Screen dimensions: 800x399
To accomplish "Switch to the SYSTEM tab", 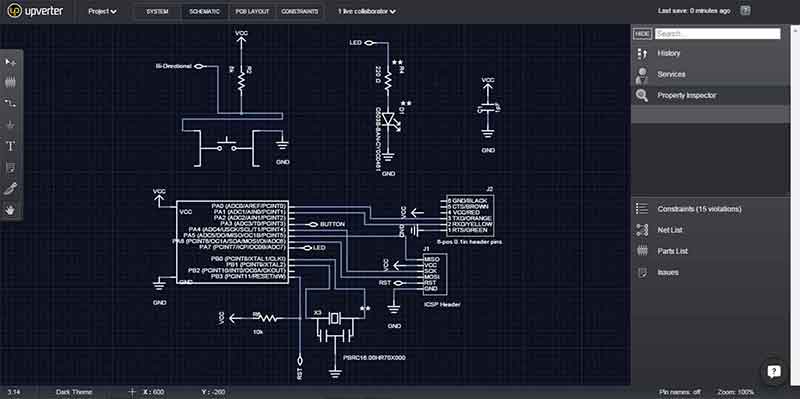I will click(x=157, y=11).
